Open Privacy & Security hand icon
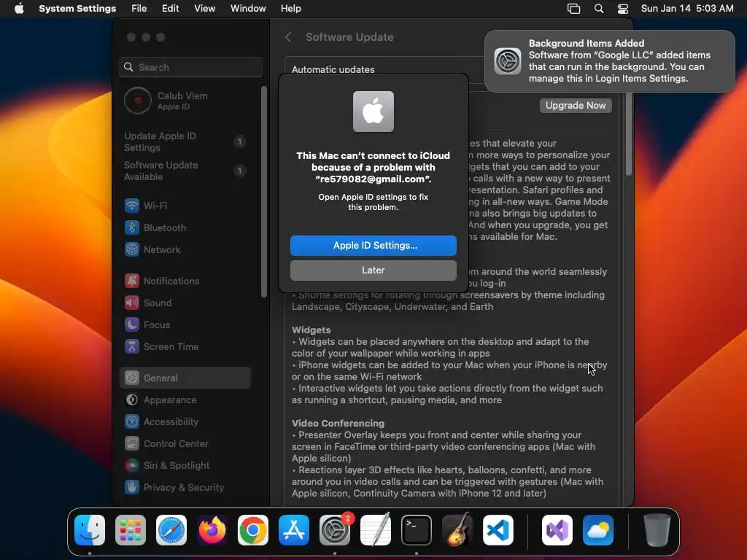Screen dimensions: 747x560 click(132, 488)
